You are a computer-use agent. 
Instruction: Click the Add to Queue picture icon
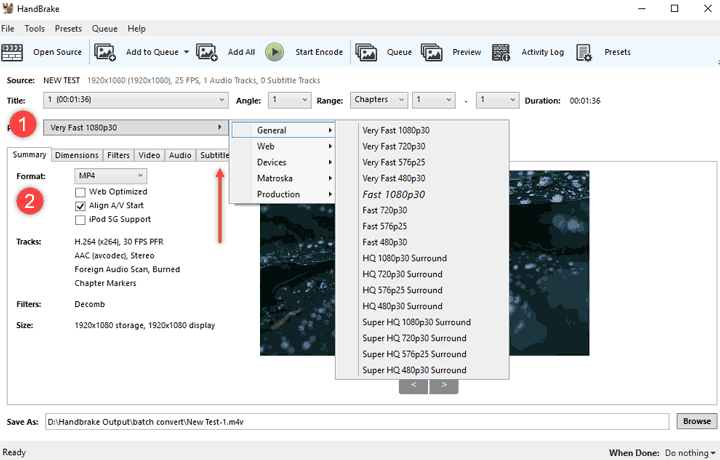(105, 52)
